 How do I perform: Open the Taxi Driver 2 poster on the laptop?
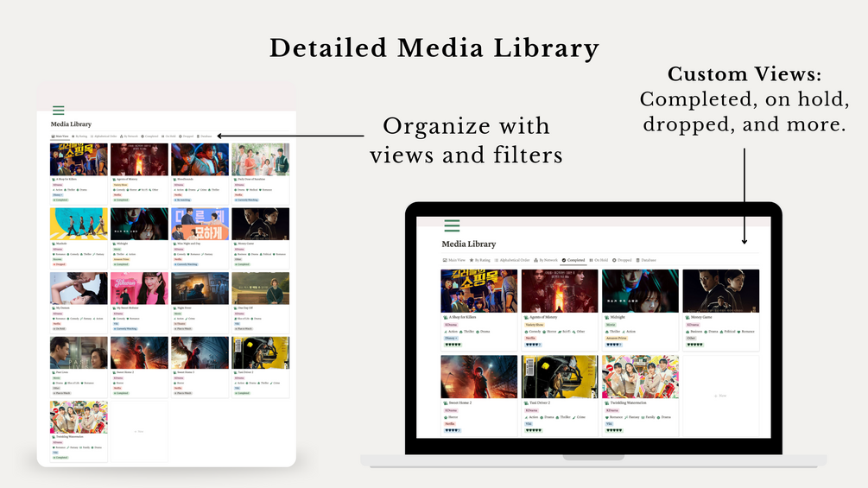pos(560,377)
